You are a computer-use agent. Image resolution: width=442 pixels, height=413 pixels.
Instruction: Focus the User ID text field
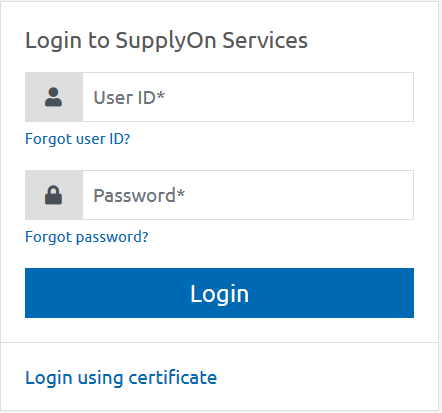(x=248, y=97)
